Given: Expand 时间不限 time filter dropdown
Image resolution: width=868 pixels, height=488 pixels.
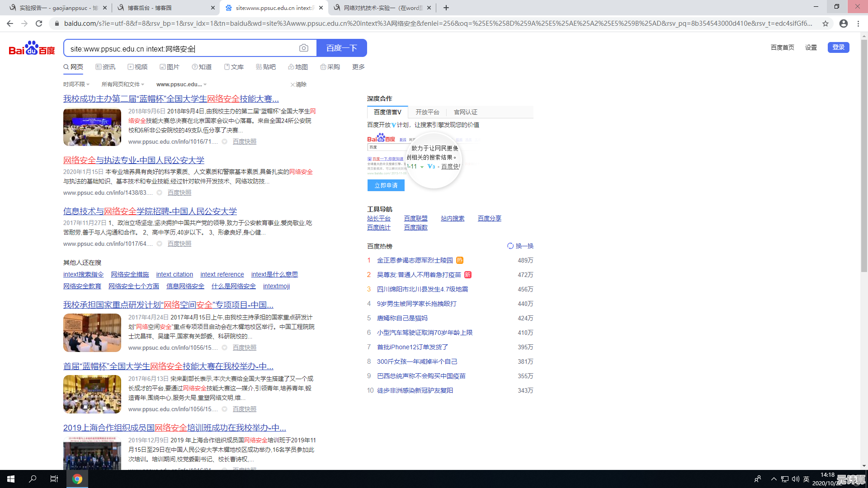Looking at the screenshot, I should click(x=76, y=84).
